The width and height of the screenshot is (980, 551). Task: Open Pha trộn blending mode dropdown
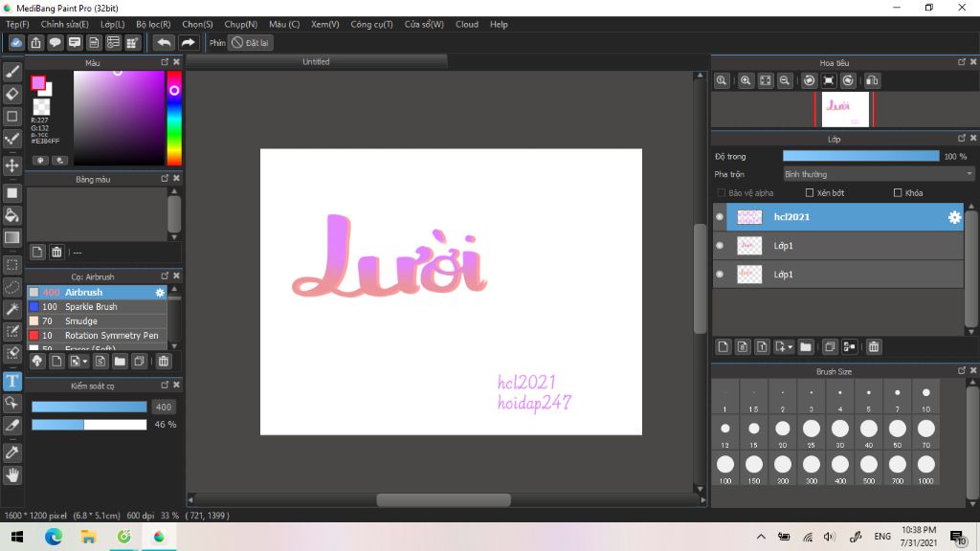[879, 174]
